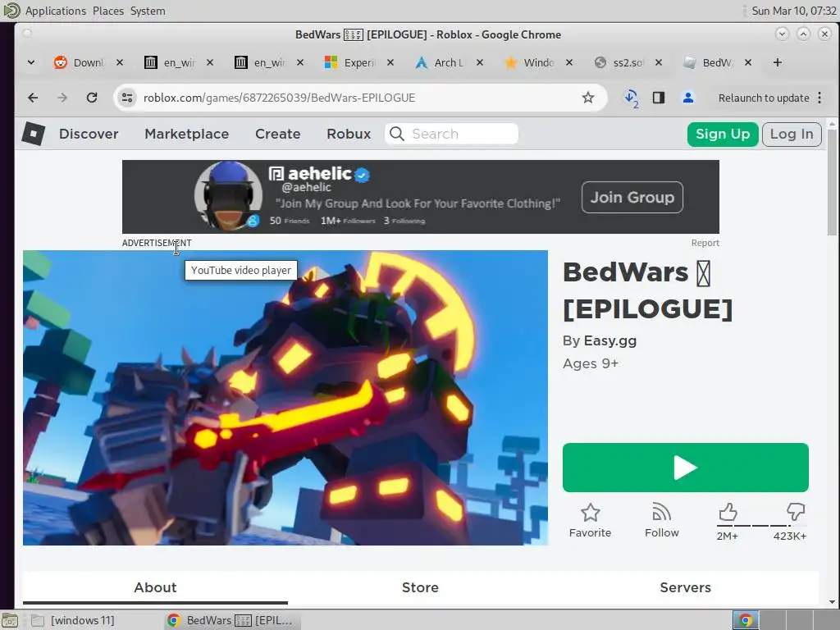Open Chrome downloads icon
840x630 pixels.
631,98
